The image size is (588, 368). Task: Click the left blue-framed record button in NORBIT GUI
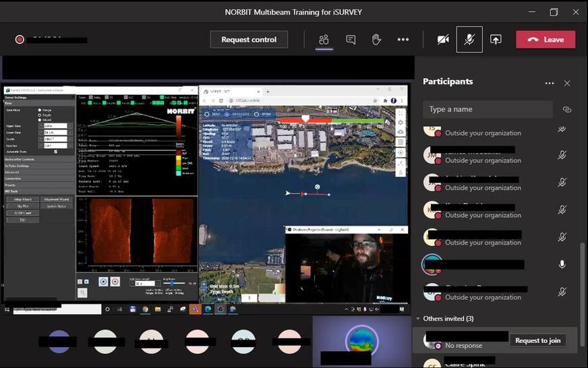click(x=103, y=282)
